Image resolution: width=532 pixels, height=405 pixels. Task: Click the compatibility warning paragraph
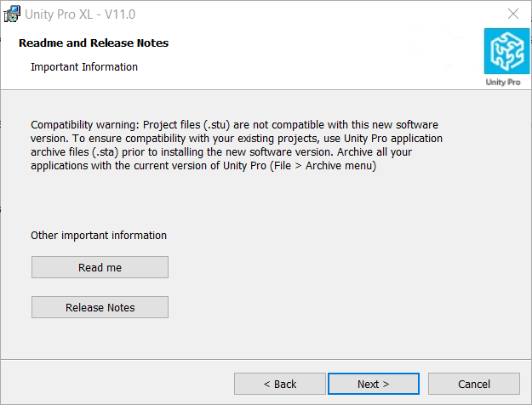[237, 145]
